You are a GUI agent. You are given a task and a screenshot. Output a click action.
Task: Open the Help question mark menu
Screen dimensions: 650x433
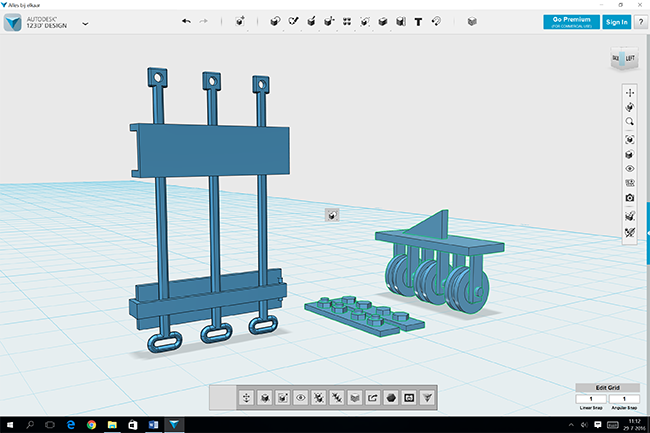(x=640, y=21)
